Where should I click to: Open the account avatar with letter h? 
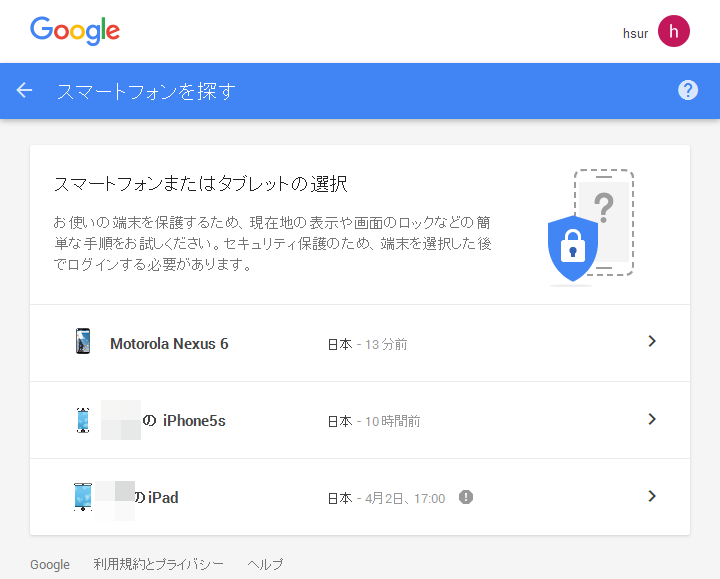coord(674,31)
